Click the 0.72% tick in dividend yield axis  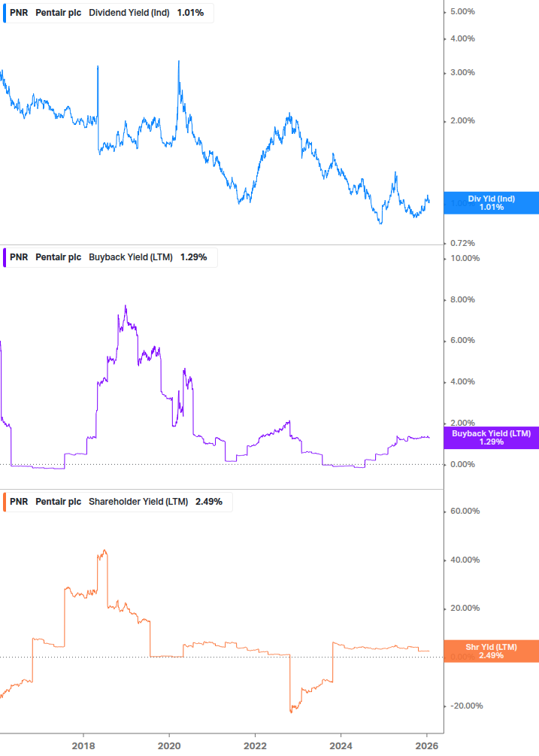point(462,244)
